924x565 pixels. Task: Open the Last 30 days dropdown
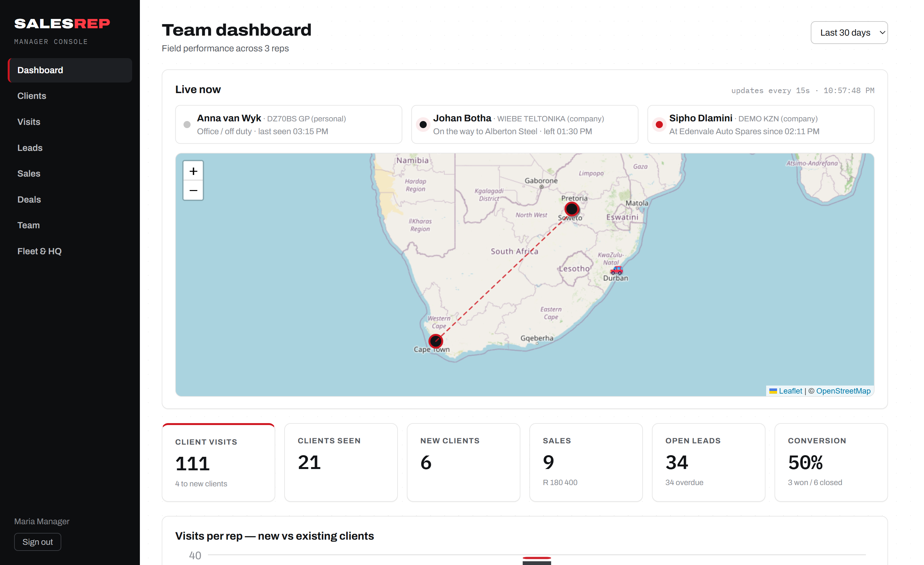(x=849, y=33)
